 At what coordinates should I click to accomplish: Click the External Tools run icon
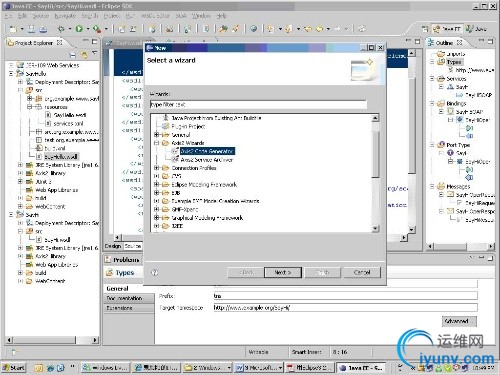coord(97,29)
